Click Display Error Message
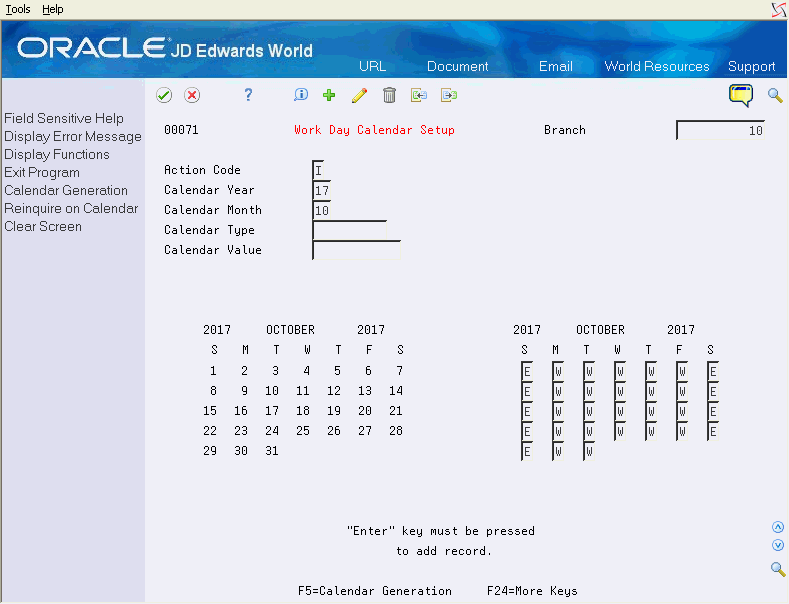Viewport: 789px width, 604px height. pos(73,136)
